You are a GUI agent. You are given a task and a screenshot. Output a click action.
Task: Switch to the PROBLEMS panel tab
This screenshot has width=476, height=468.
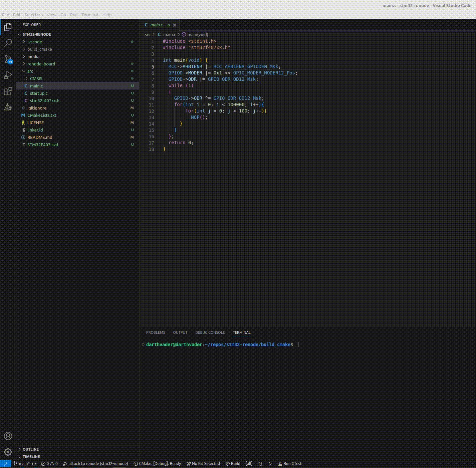click(x=156, y=332)
